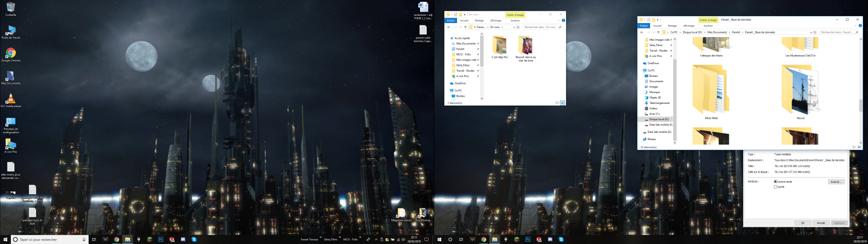
Task: Open Partage tab in Fanart _ Base de données window
Action: pyautogui.click(x=672, y=26)
